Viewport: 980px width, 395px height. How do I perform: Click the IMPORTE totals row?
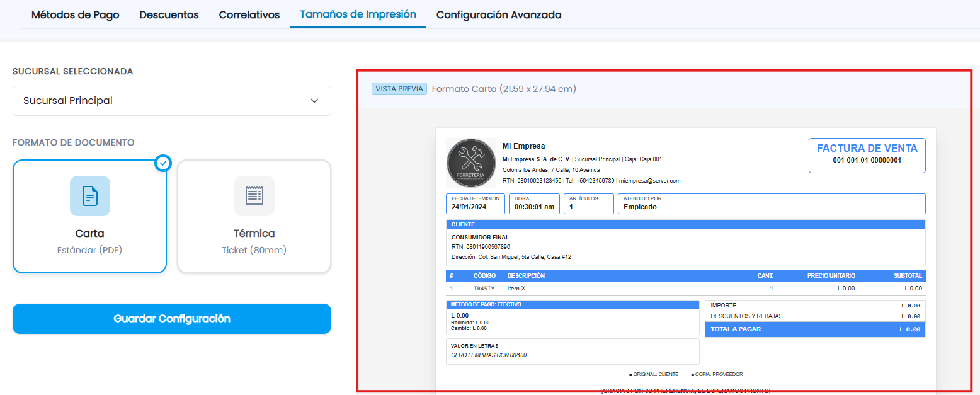point(815,306)
